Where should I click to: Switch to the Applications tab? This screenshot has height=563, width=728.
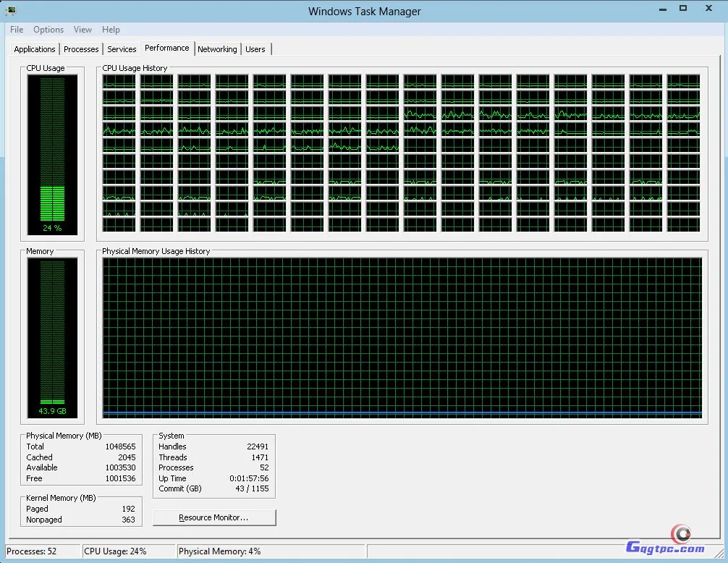pyautogui.click(x=35, y=49)
